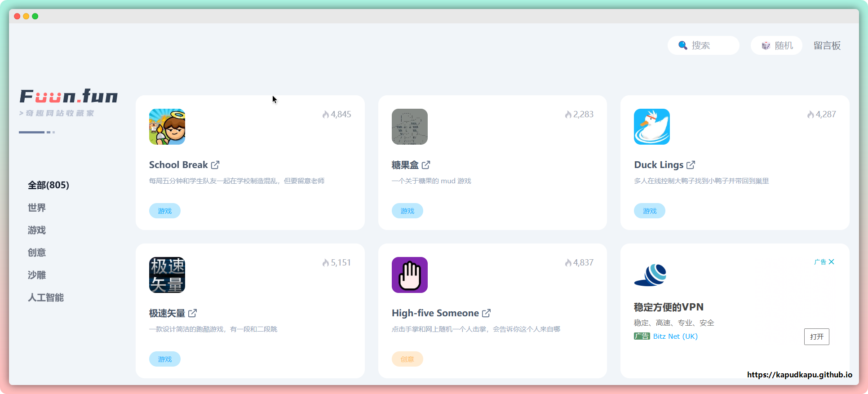Click the 糖果盒 gray thumbnail icon
868x394 pixels.
coord(409,127)
